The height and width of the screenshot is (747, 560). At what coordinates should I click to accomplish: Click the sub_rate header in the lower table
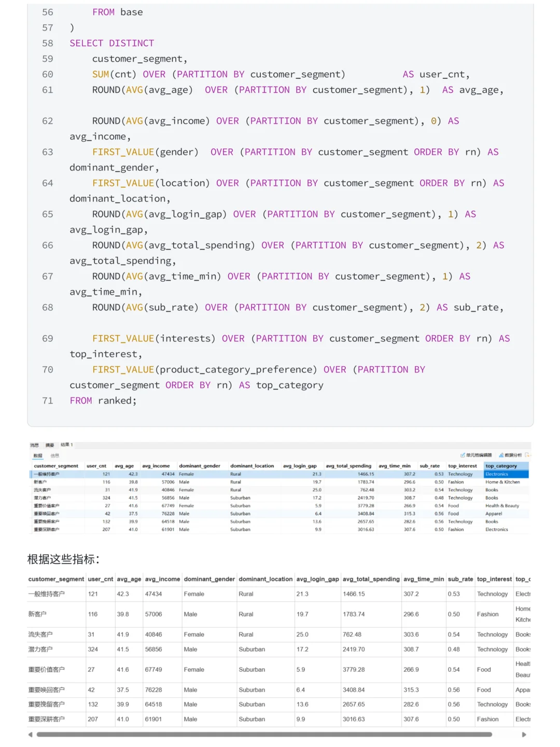460,579
